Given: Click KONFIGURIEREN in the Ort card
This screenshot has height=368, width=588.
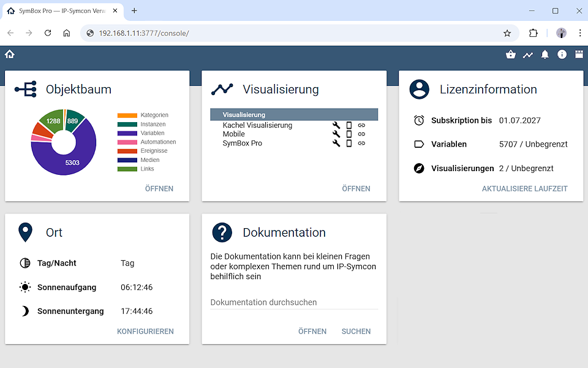Looking at the screenshot, I should 145,331.
